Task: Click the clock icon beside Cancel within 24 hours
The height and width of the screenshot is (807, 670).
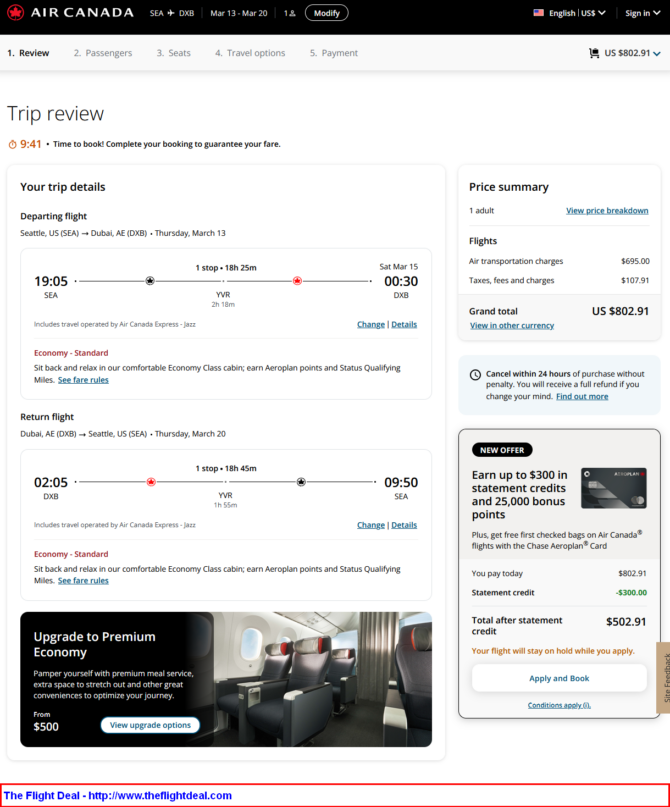Action: [475, 375]
